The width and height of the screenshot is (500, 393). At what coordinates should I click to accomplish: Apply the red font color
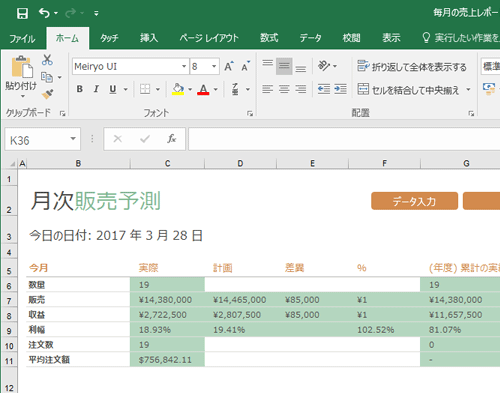click(x=203, y=89)
